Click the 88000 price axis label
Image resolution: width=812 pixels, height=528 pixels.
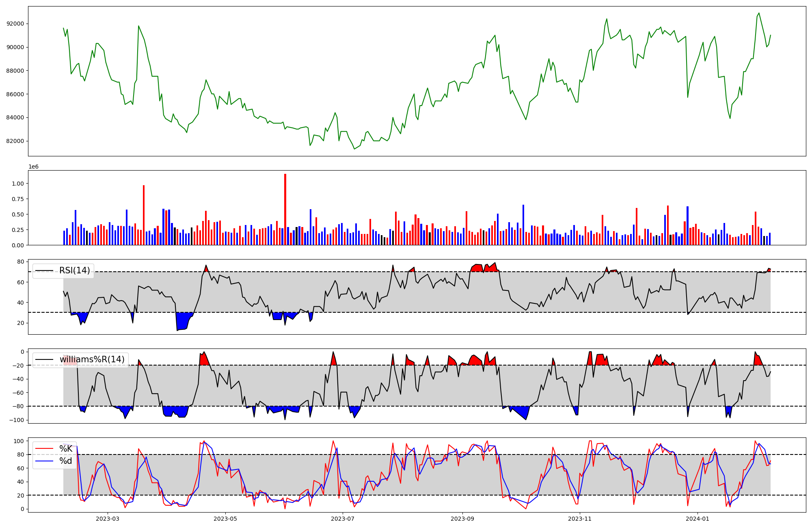15,71
